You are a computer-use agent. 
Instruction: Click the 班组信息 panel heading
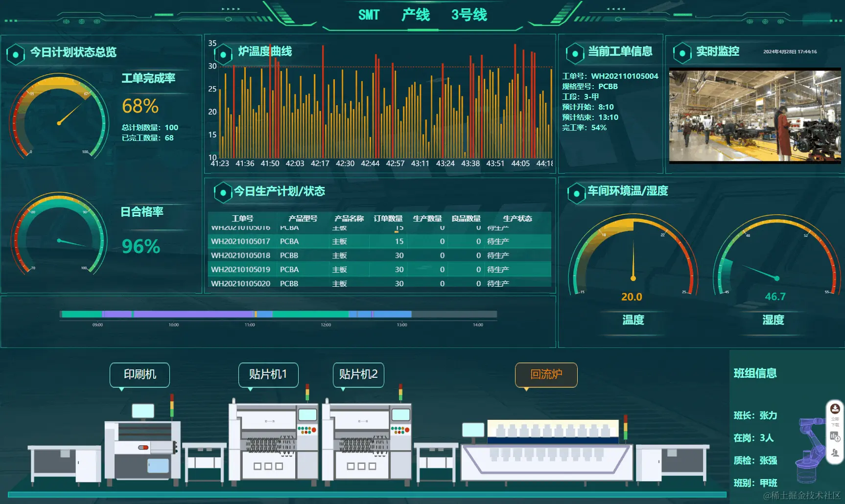755,373
